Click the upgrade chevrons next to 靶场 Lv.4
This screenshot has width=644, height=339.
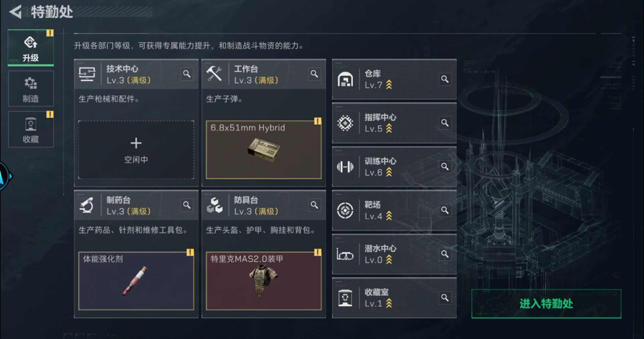pyautogui.click(x=389, y=216)
